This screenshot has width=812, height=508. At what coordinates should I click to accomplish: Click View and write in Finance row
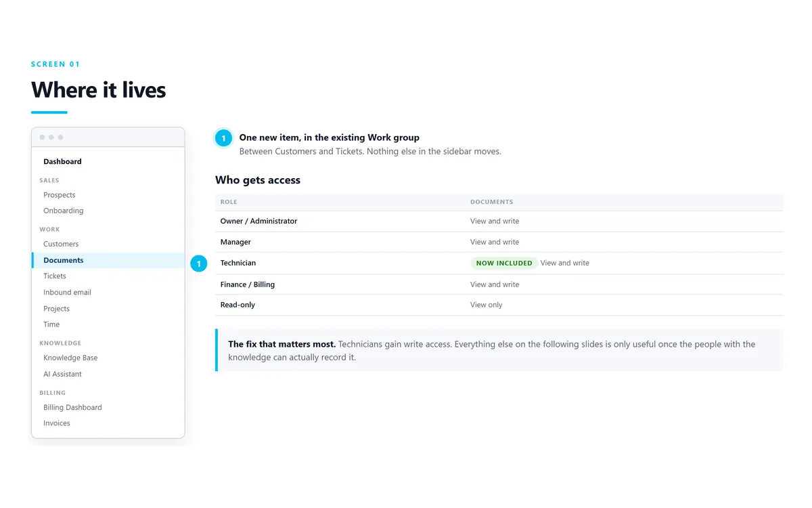click(495, 284)
